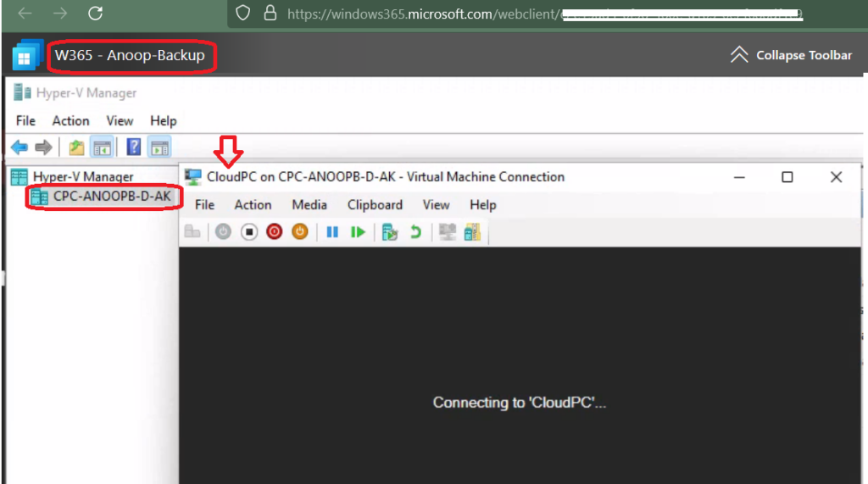The width and height of the screenshot is (868, 484).
Task: Reload the browser page
Action: tap(96, 13)
